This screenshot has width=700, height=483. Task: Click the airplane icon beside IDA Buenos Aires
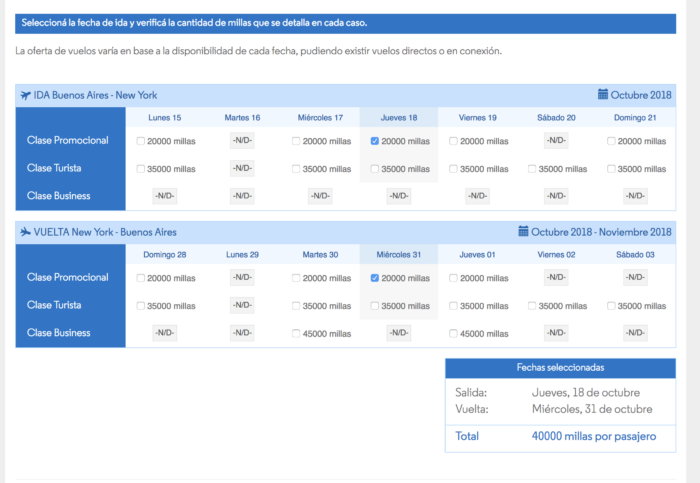[x=25, y=95]
